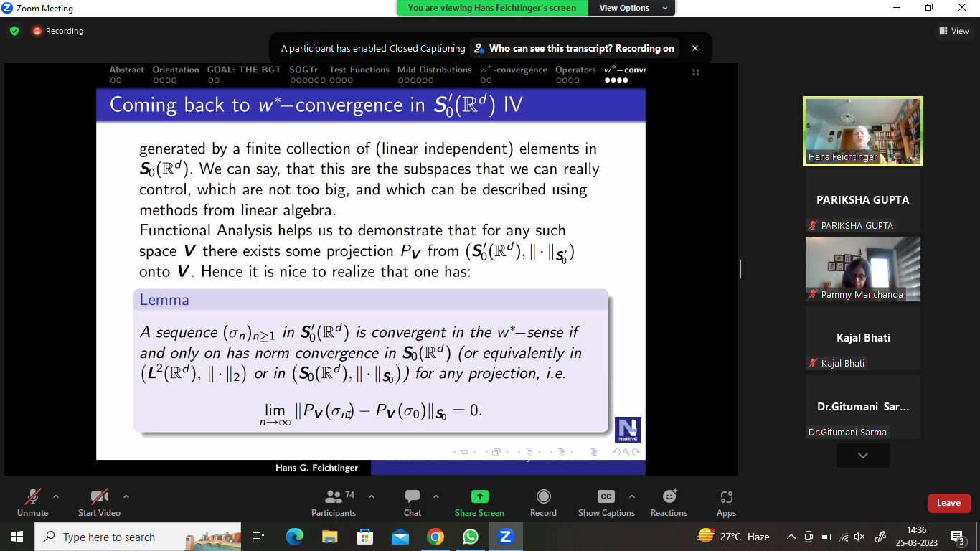Expand audio options arrow beside Unmute

[56, 496]
